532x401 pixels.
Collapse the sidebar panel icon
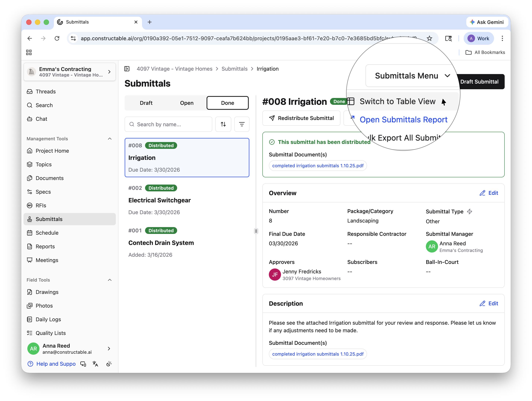[x=127, y=69]
